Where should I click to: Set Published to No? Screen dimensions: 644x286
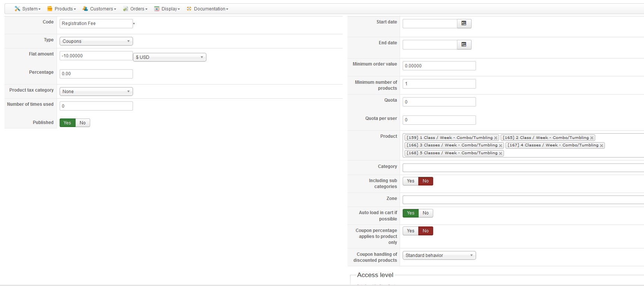pos(83,123)
